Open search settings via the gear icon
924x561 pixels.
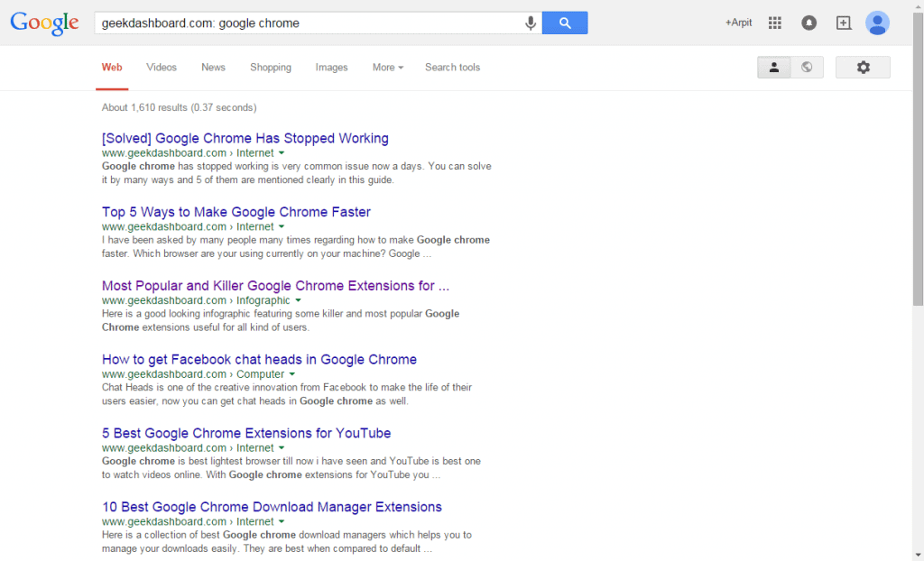(863, 67)
